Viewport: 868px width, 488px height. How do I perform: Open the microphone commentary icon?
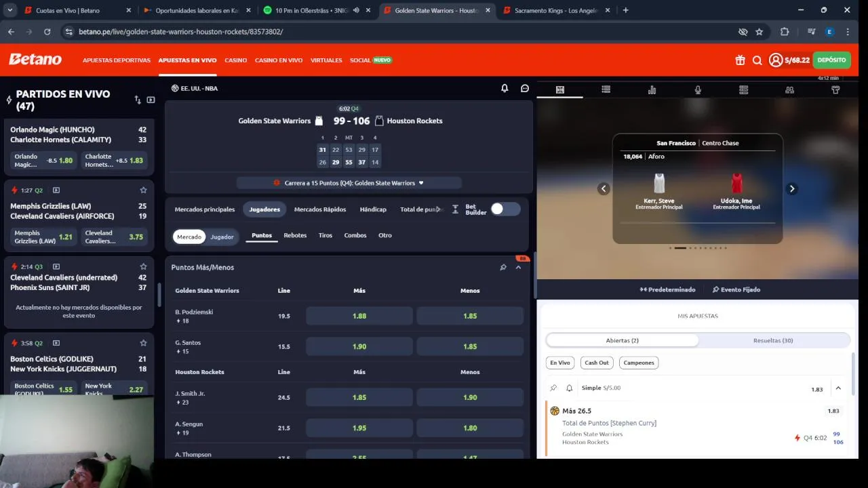[698, 89]
